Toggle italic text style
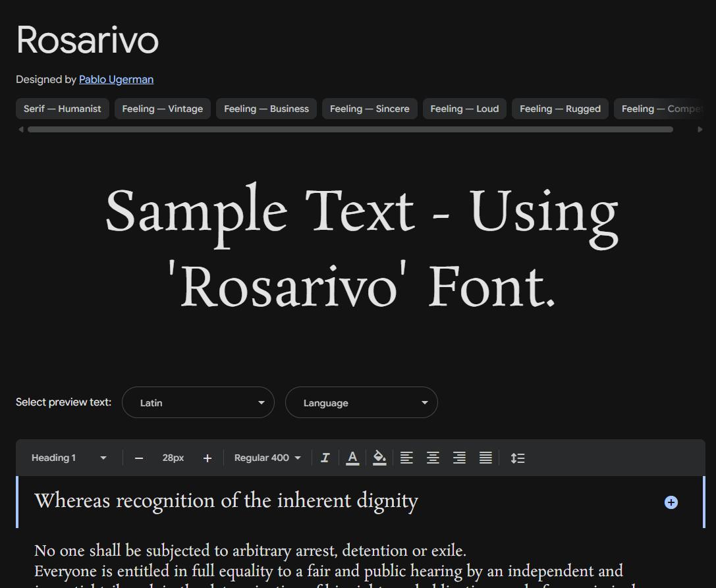716x588 pixels. [x=325, y=458]
